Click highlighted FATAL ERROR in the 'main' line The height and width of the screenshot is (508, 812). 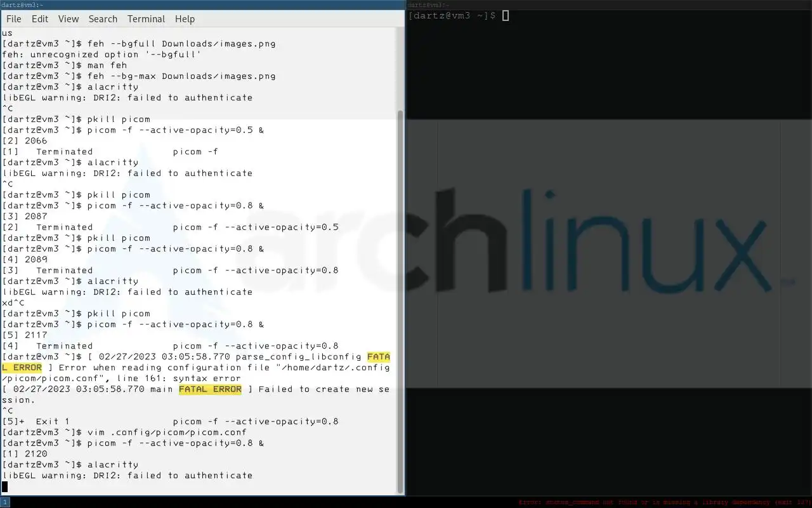point(210,389)
